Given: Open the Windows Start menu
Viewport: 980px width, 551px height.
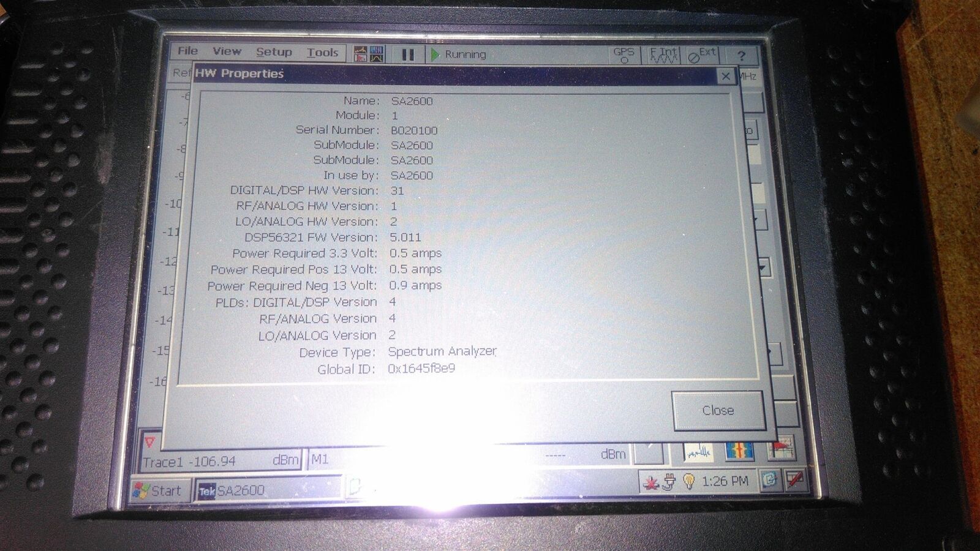Looking at the screenshot, I should (158, 490).
